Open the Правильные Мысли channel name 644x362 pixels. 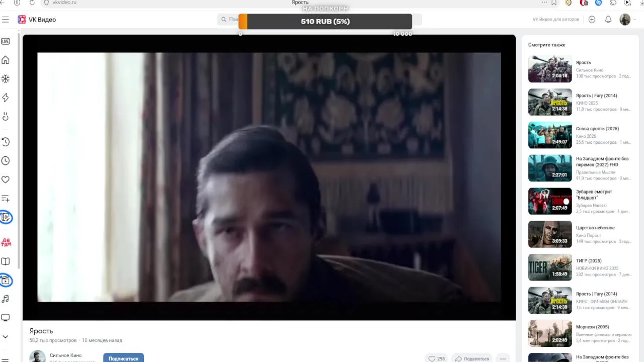point(596,172)
